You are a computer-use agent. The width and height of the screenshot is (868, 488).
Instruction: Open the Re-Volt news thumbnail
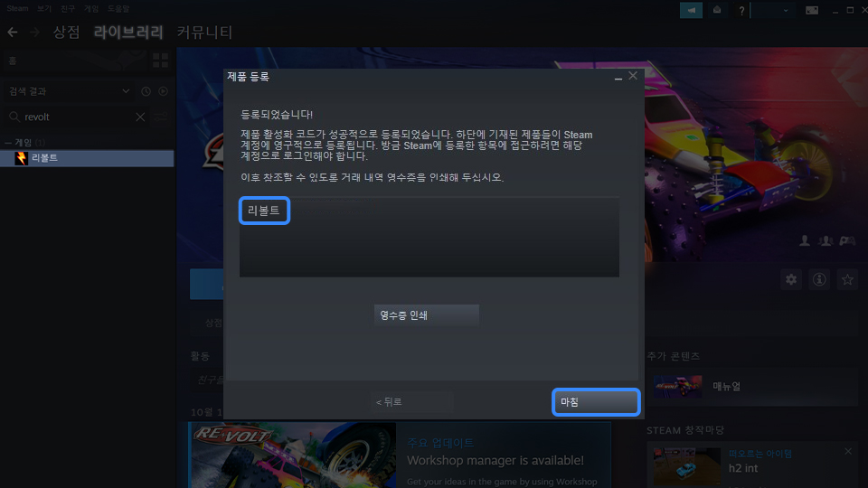click(x=293, y=455)
